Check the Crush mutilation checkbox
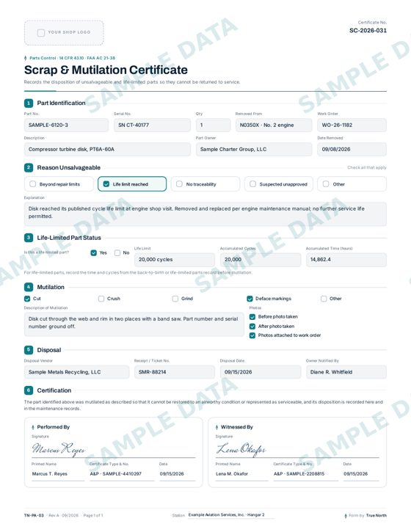Viewport: 411px width, 532px height. click(x=101, y=299)
